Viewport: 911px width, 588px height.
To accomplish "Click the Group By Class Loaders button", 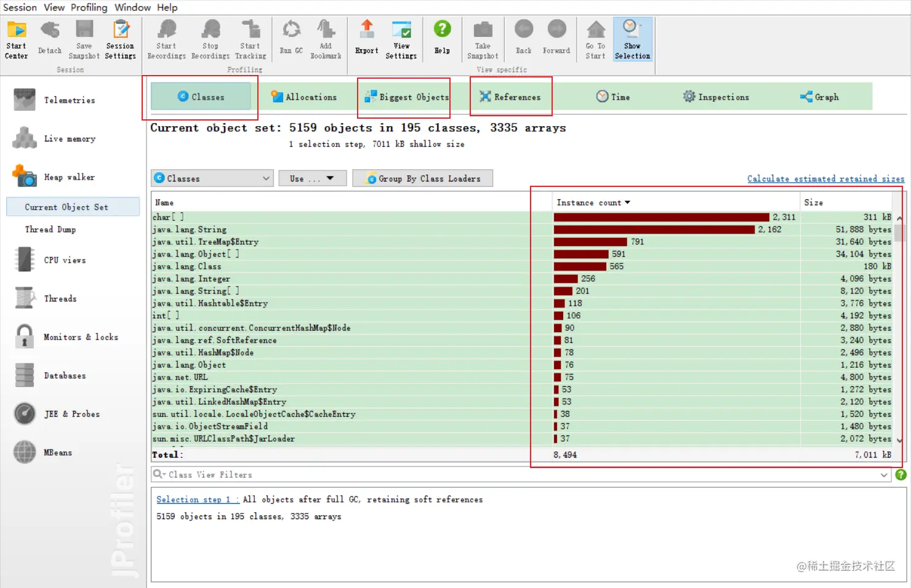I will pos(423,178).
